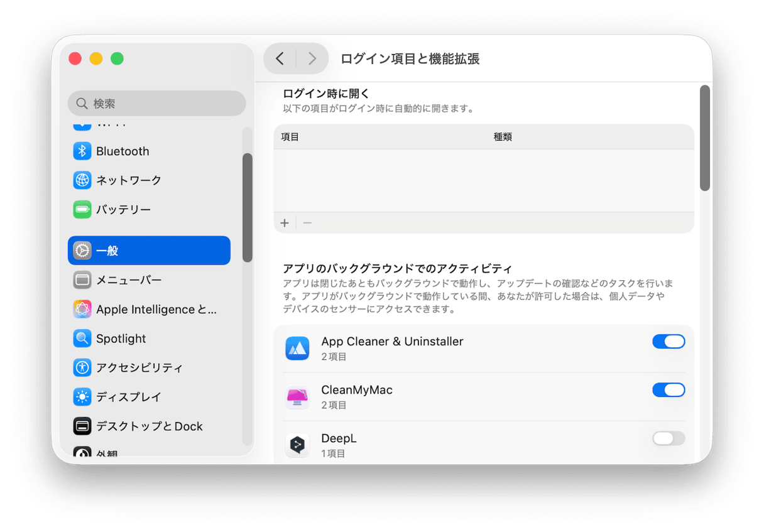Open アクセシビリティ settings icon

click(82, 367)
